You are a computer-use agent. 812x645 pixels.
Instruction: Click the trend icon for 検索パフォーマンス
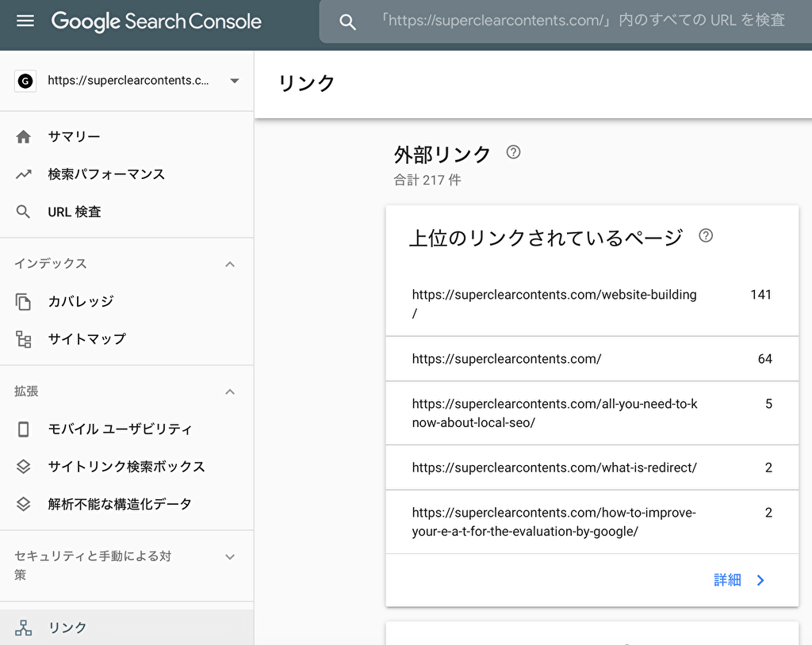(24, 174)
